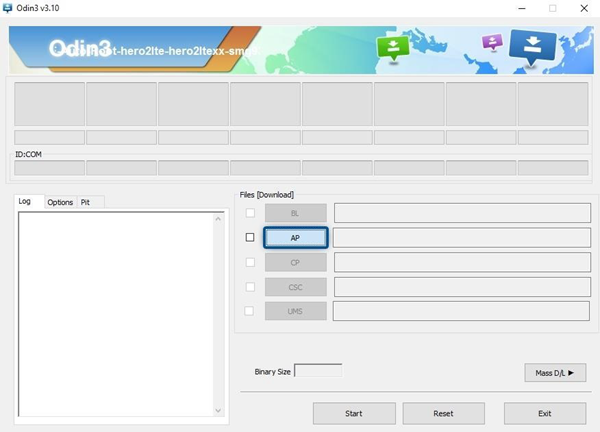Click the small purple download icon in the banner
600x432 pixels.
[491, 44]
